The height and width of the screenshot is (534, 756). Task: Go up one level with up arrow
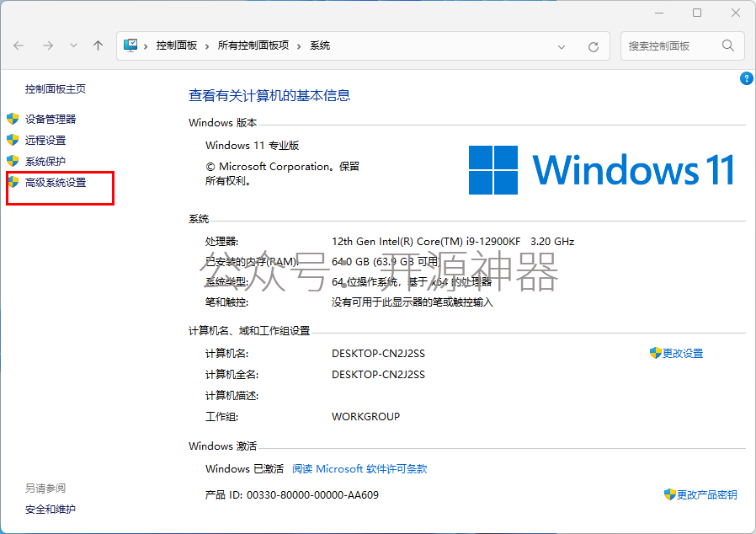98,45
